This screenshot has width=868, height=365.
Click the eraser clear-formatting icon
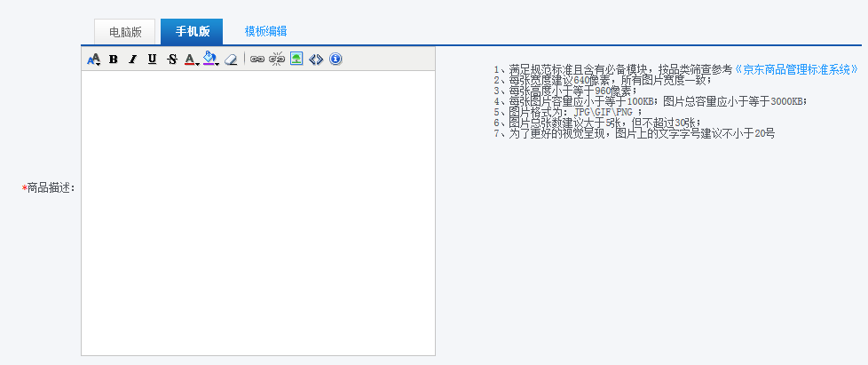[x=231, y=60]
